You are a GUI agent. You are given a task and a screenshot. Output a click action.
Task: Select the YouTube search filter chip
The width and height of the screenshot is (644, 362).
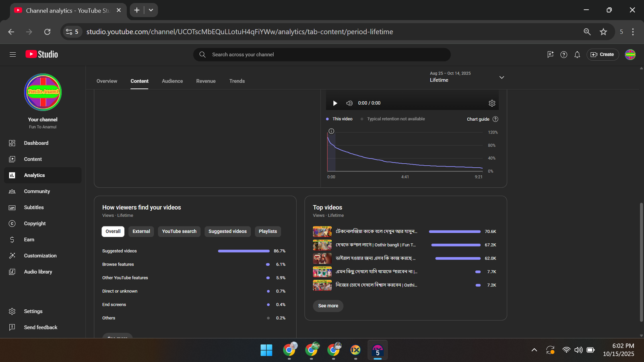179,231
